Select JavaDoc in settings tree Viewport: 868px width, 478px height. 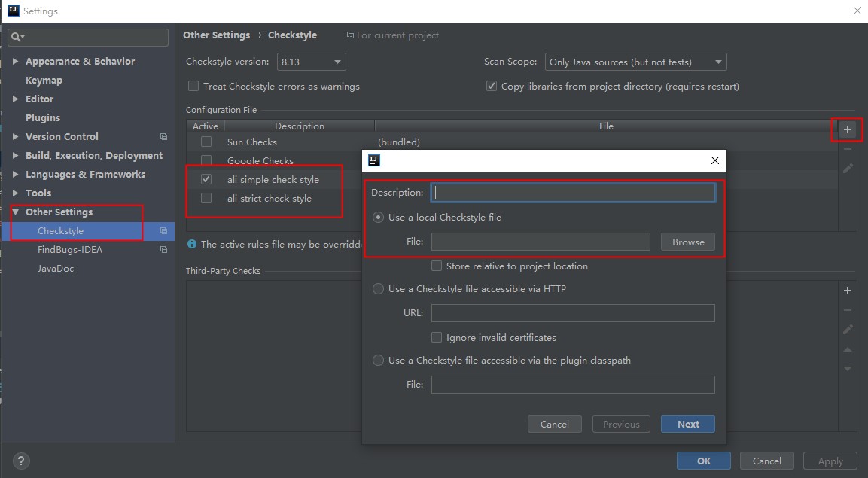point(56,269)
